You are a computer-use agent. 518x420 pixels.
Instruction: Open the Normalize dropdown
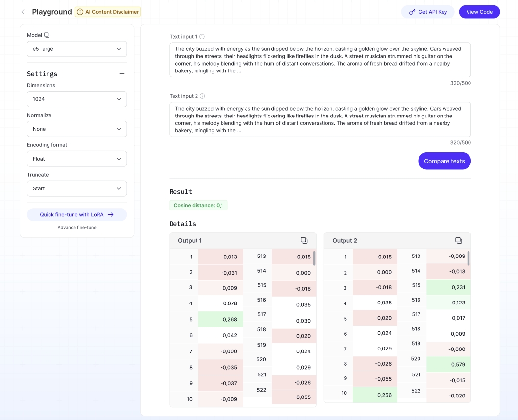[x=77, y=129]
